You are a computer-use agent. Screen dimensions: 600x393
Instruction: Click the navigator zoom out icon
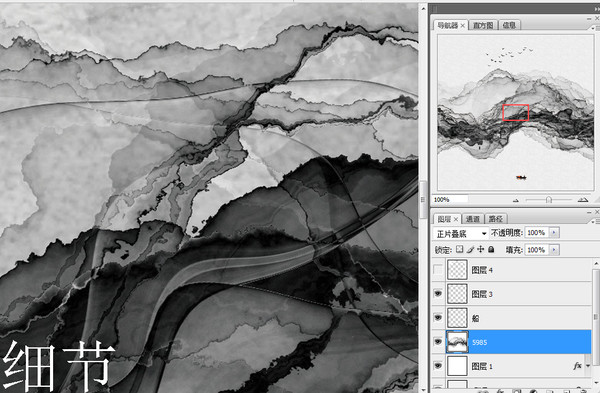click(x=516, y=200)
